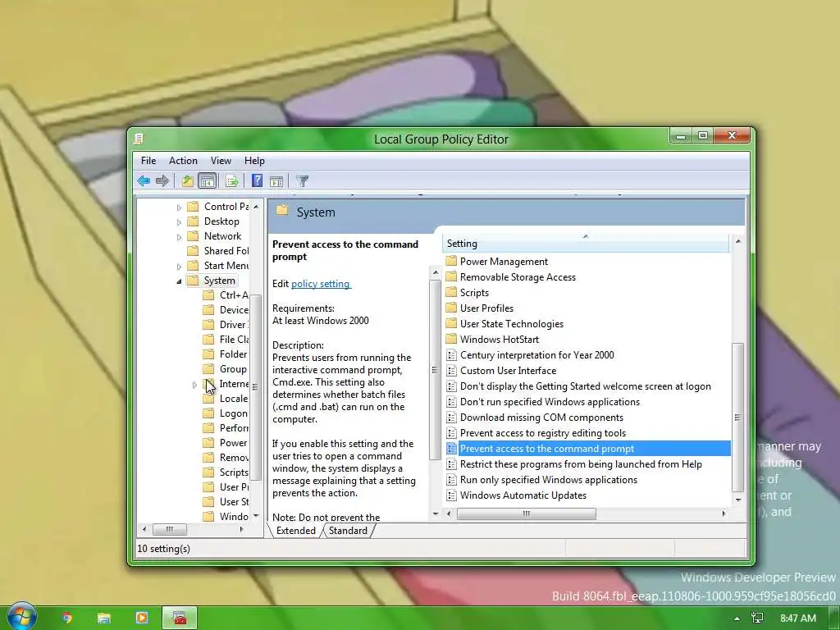This screenshot has height=630, width=840.
Task: Open the Windows Start orb
Action: click(21, 617)
